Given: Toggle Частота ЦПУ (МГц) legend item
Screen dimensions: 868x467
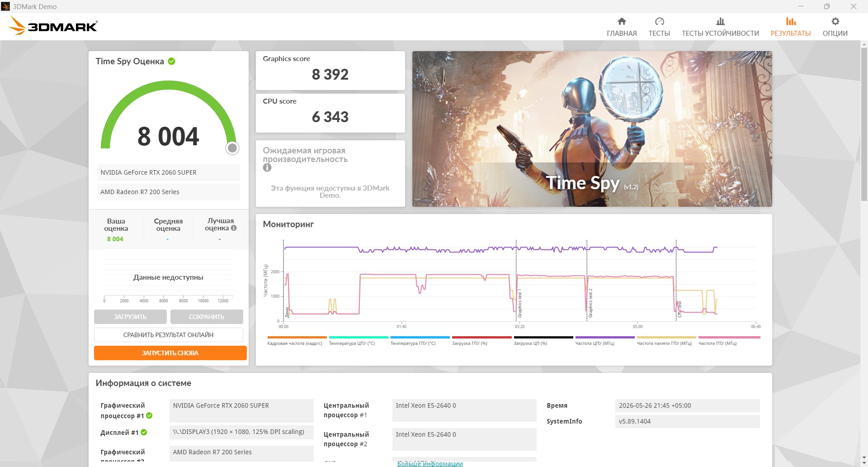Looking at the screenshot, I should [x=604, y=341].
